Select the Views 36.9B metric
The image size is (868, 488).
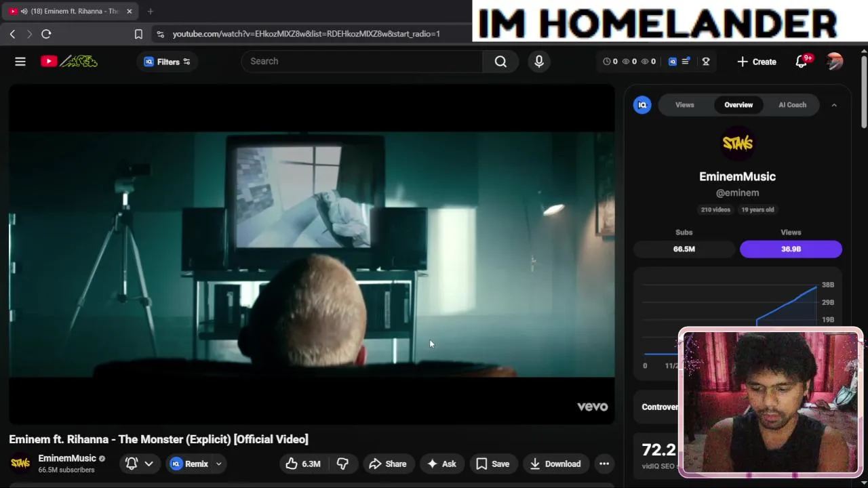[791, 249]
